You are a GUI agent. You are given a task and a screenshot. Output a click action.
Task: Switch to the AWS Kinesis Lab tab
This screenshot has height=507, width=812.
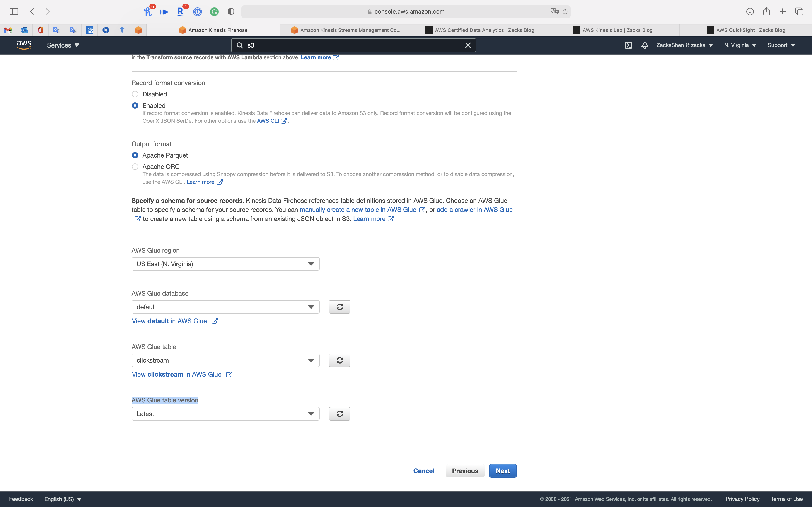[613, 30]
